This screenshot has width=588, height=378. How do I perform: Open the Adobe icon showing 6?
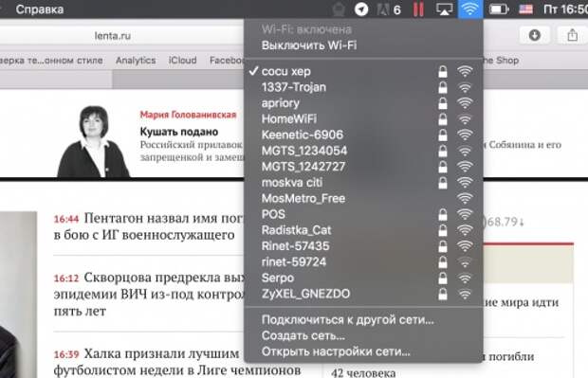[389, 9]
